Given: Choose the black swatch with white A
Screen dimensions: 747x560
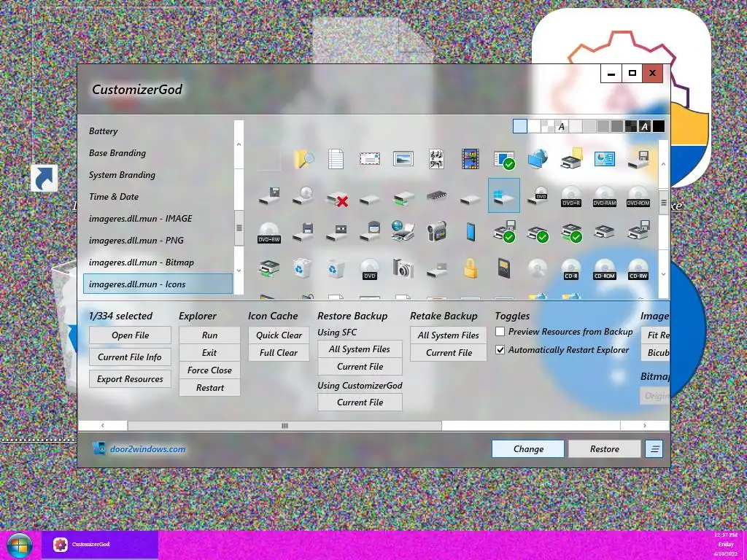Looking at the screenshot, I should (x=645, y=126).
